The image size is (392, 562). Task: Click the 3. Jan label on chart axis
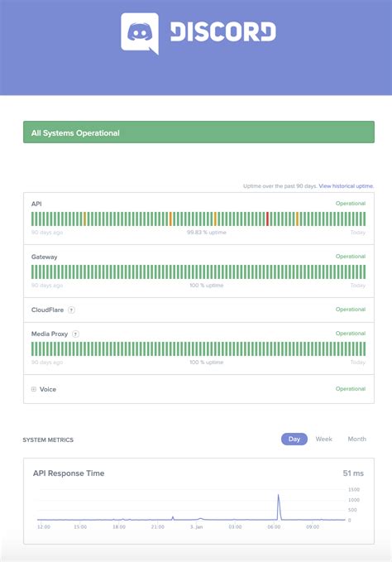196,527
